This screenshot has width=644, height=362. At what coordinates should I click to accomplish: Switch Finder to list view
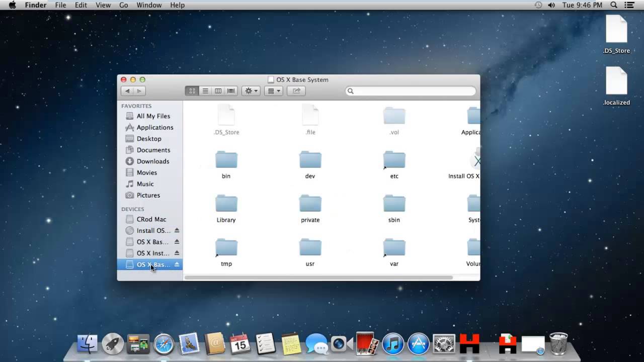(205, 91)
